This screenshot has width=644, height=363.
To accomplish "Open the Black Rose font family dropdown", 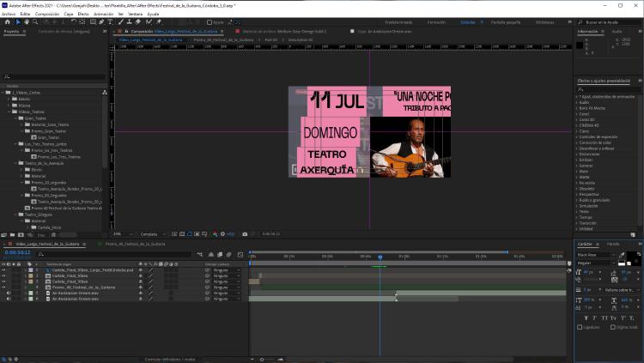I will click(x=596, y=255).
